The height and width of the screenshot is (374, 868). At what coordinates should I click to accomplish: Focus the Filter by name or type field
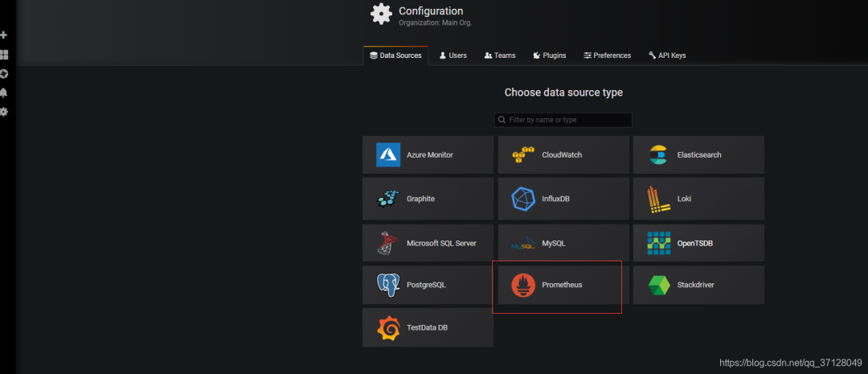pyautogui.click(x=567, y=120)
